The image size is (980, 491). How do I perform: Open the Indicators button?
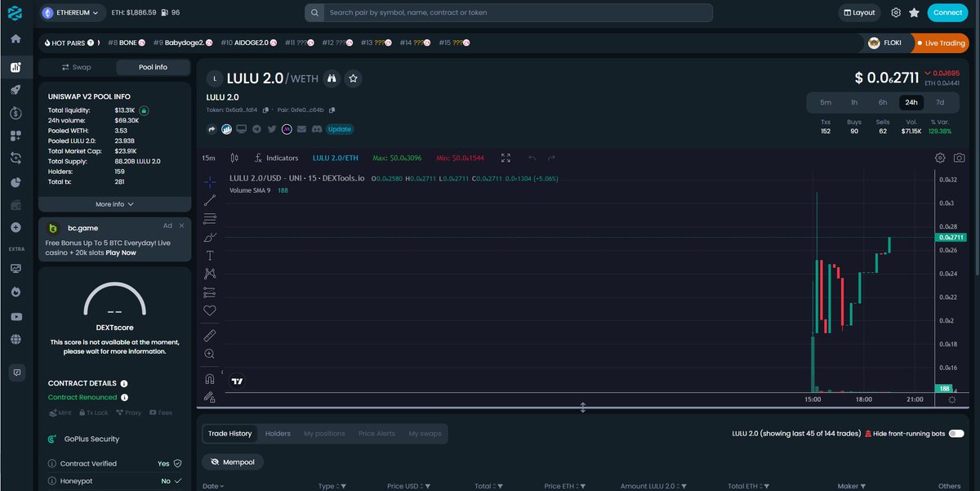(x=277, y=158)
